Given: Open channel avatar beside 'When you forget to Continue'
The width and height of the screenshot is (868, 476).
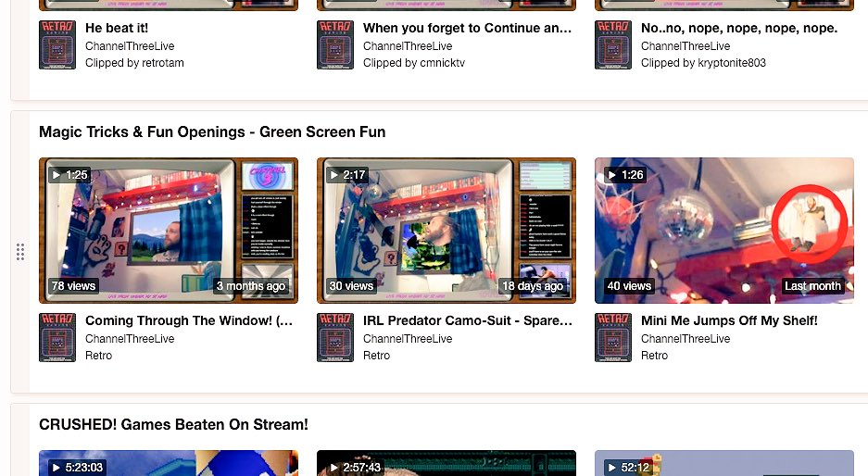Looking at the screenshot, I should (335, 44).
